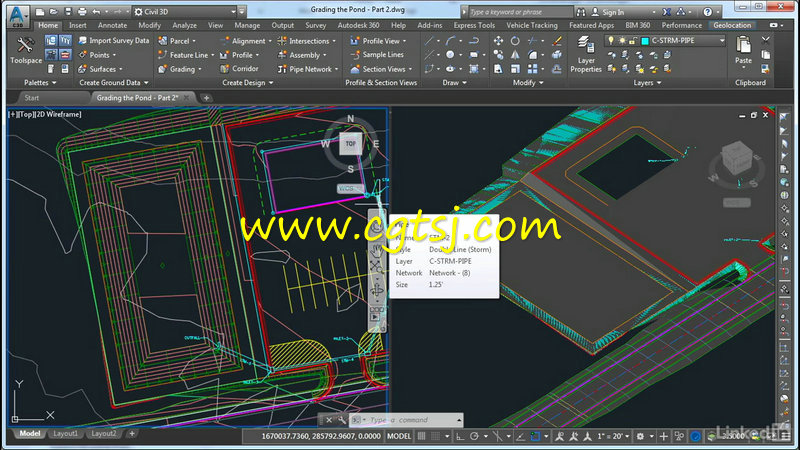Screen dimensions: 800x450
Task: Toggle lock icon for C-STRM-PIPE layer
Action: coord(632,40)
